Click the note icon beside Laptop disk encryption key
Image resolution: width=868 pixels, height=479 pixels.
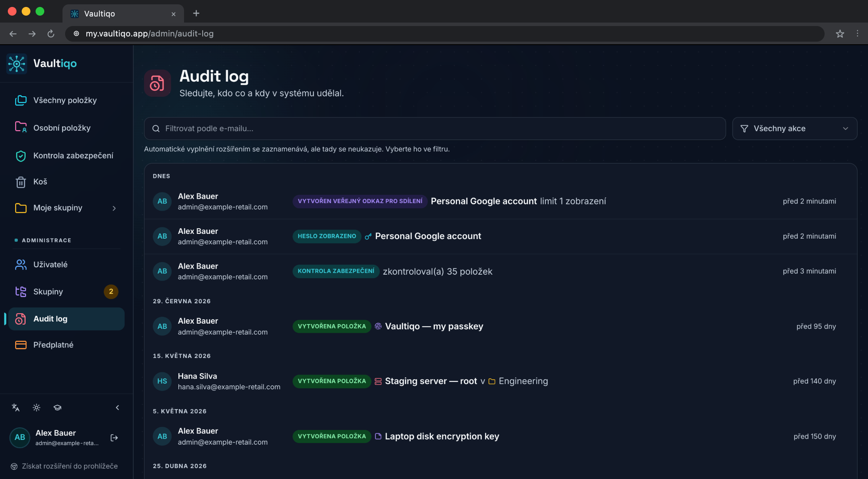click(378, 436)
